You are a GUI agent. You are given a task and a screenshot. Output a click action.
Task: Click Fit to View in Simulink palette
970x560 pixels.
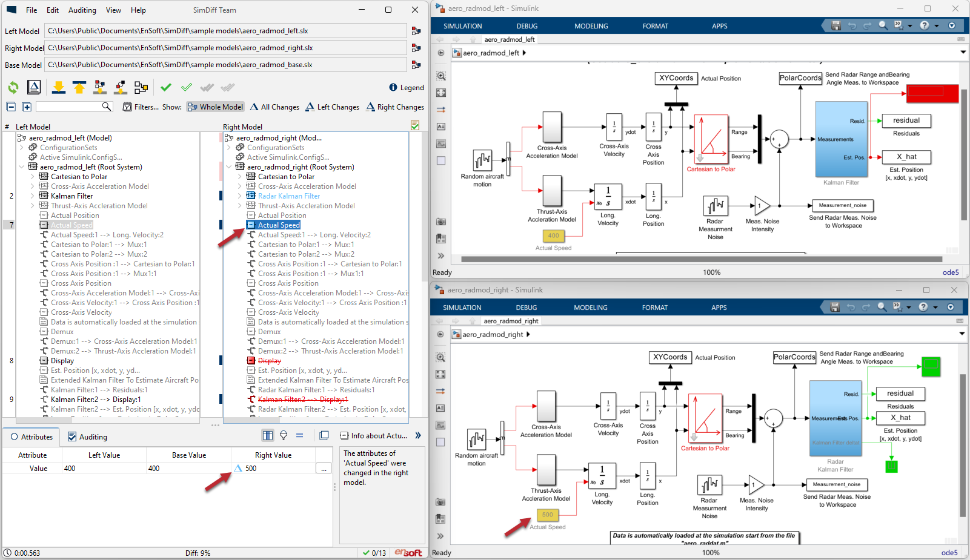pyautogui.click(x=441, y=93)
